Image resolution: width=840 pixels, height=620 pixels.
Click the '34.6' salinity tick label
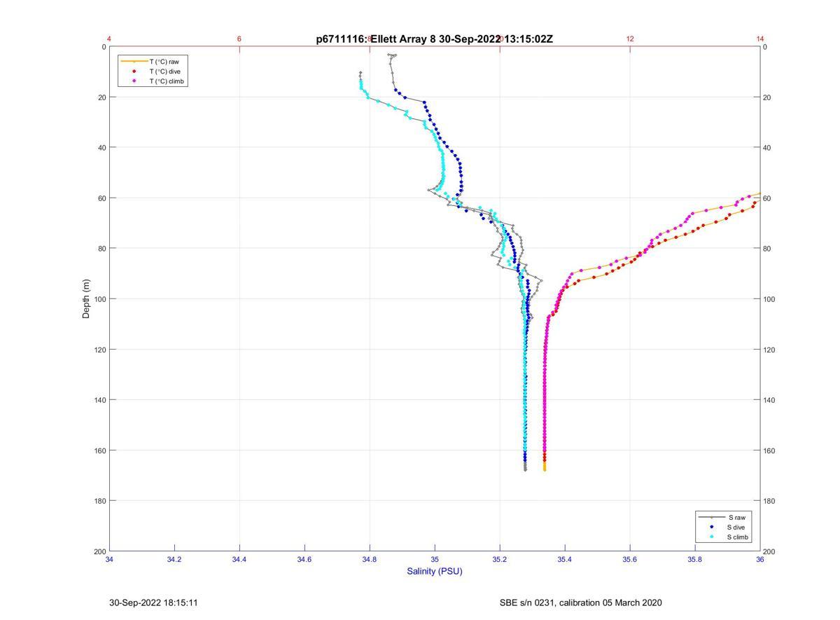[x=304, y=559]
